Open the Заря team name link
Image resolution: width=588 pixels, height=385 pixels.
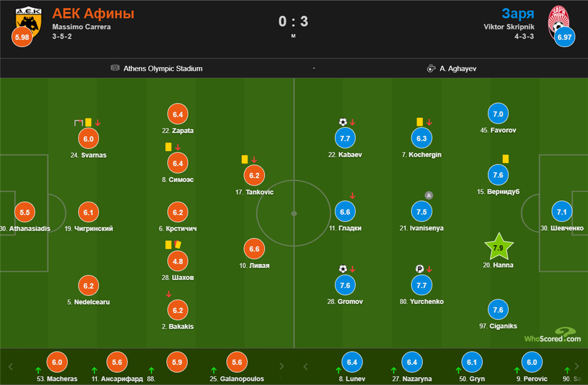pos(517,14)
